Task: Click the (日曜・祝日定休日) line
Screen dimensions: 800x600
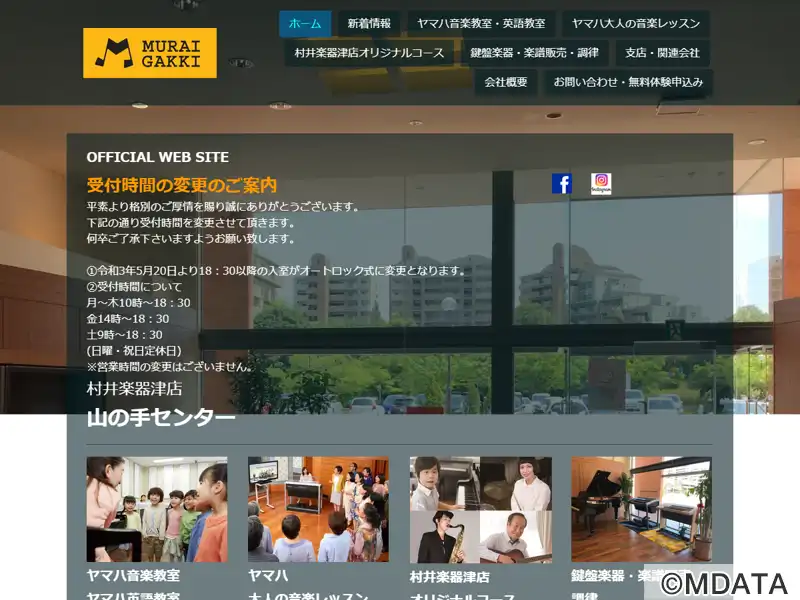Action: click(x=134, y=351)
